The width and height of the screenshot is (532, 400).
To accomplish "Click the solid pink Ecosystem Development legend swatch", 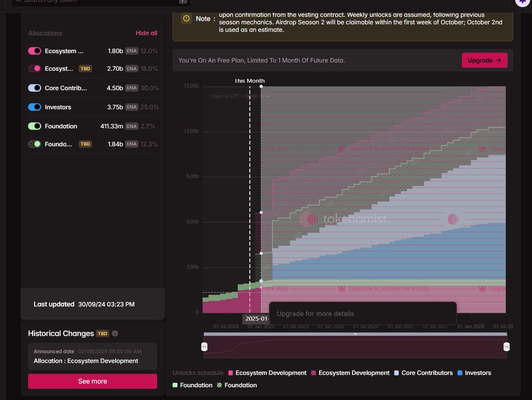I will 231,373.
